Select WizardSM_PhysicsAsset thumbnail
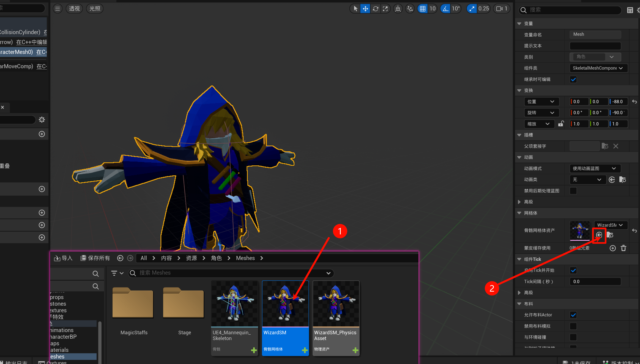The image size is (640, 364). [336, 304]
